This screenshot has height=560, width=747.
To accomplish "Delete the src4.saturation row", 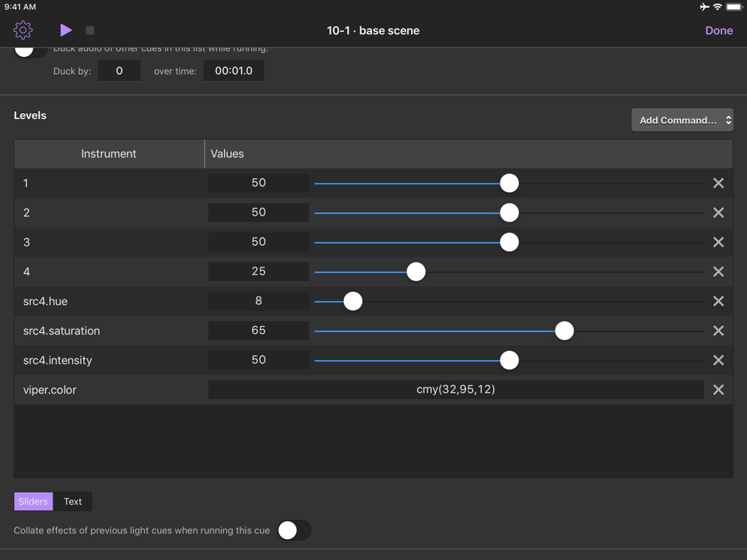I will tap(718, 331).
